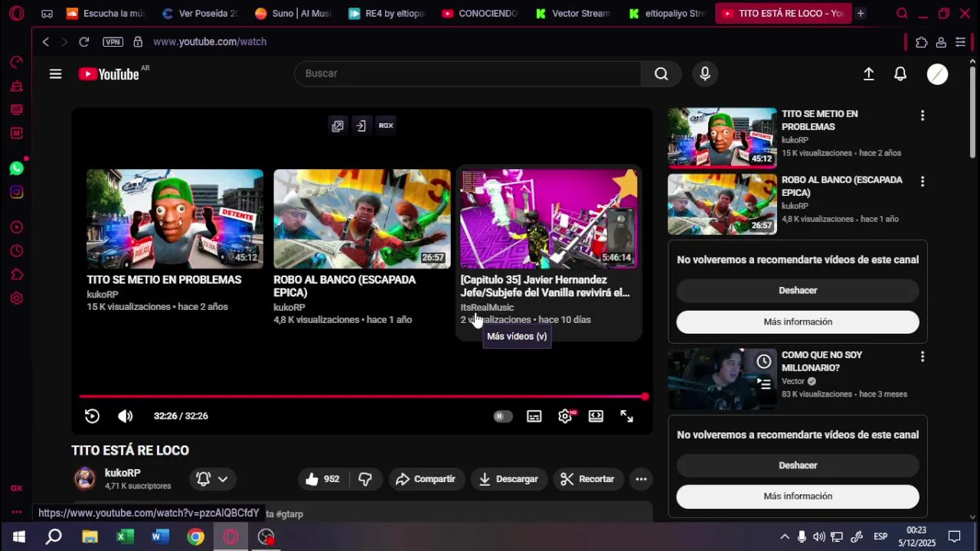Open the upload/create video icon
The height and width of the screenshot is (551, 980).
click(x=868, y=74)
